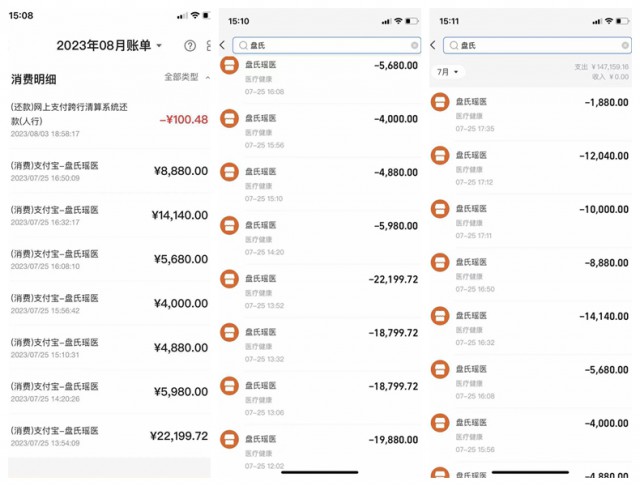Open the 7月 month filter dropdown
Image resolution: width=640 pixels, height=486 pixels.
coord(447,72)
